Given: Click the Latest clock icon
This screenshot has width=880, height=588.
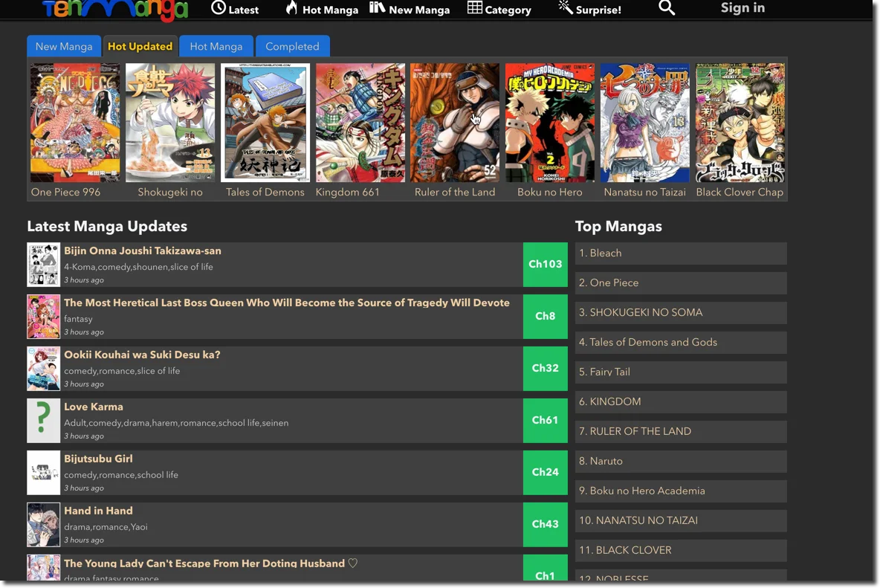Looking at the screenshot, I should click(219, 8).
